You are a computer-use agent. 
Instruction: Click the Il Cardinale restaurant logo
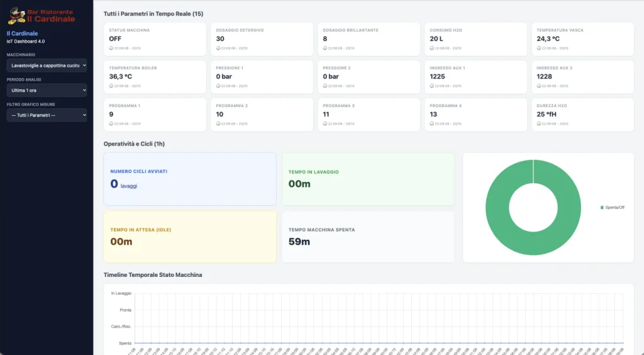[x=42, y=16]
